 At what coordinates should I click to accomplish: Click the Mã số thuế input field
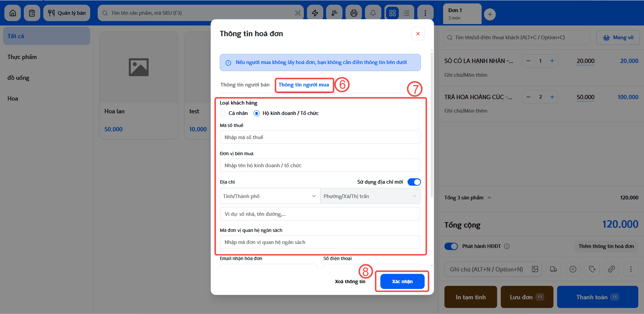pos(320,137)
